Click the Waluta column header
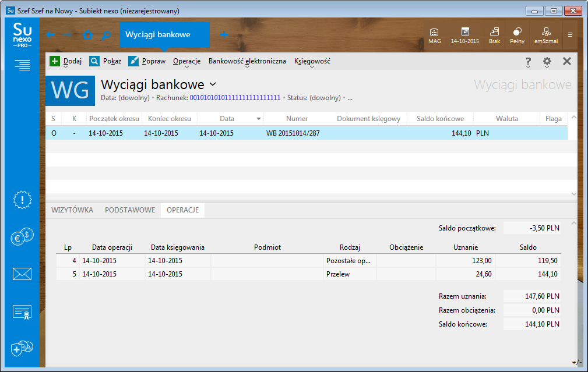 click(506, 119)
